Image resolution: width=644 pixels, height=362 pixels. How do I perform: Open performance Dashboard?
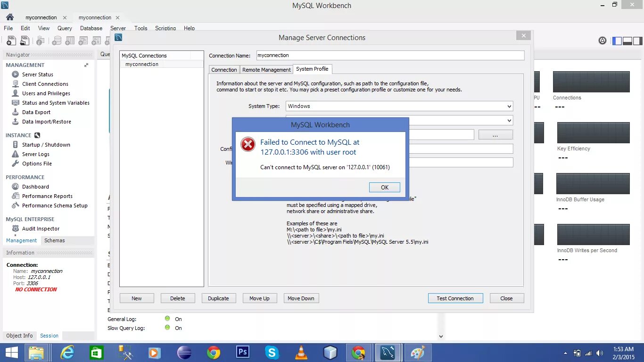click(35, 187)
